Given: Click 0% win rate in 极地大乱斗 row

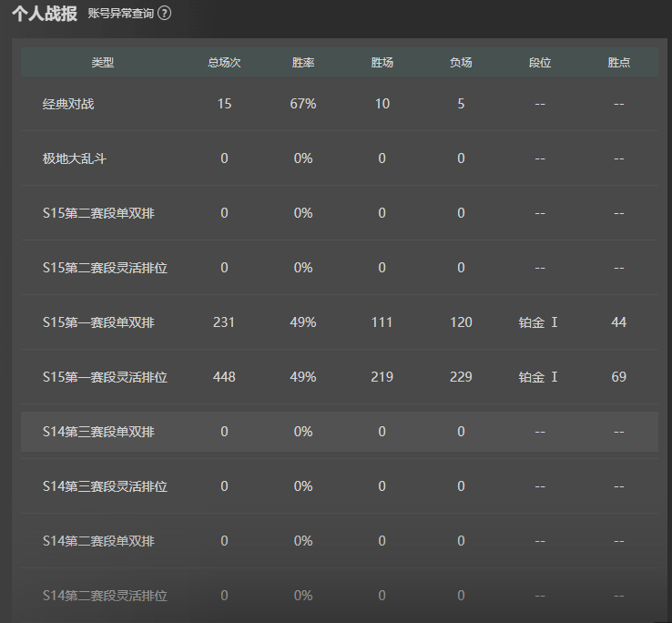Looking at the screenshot, I should click(303, 158).
